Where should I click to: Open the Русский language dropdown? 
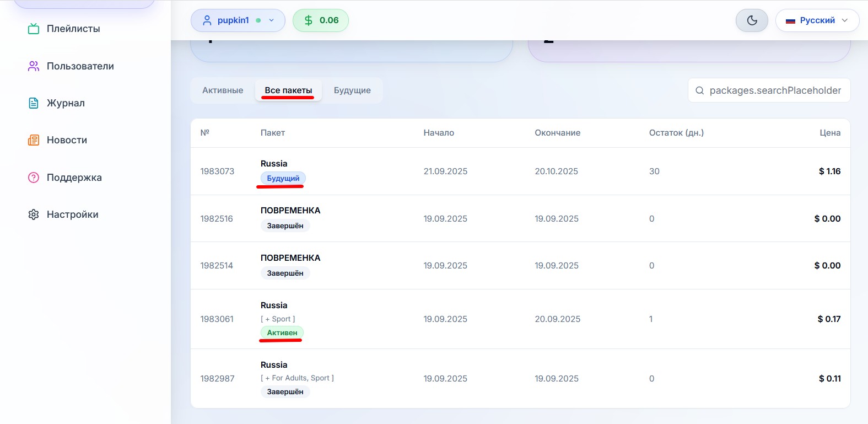coord(817,20)
